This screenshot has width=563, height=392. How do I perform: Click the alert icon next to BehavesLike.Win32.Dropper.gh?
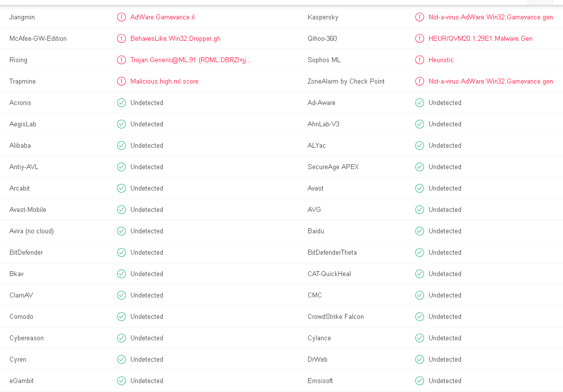point(121,38)
